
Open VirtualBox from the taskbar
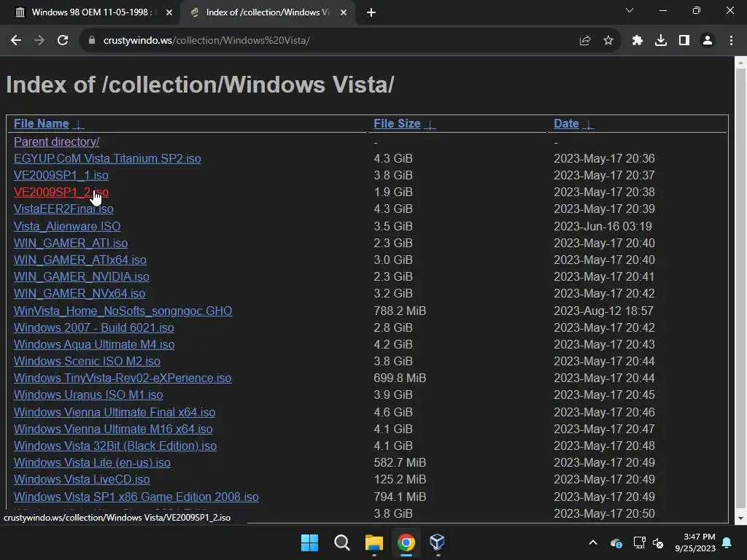(x=438, y=542)
